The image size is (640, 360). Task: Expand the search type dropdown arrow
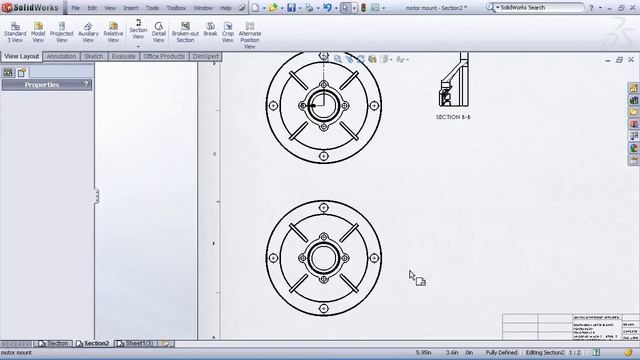[x=498, y=7]
